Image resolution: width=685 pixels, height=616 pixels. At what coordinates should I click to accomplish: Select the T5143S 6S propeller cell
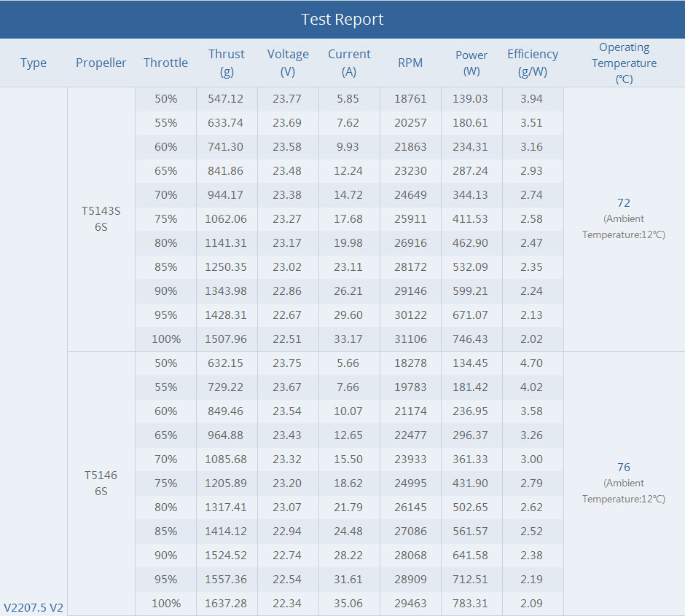tap(101, 218)
